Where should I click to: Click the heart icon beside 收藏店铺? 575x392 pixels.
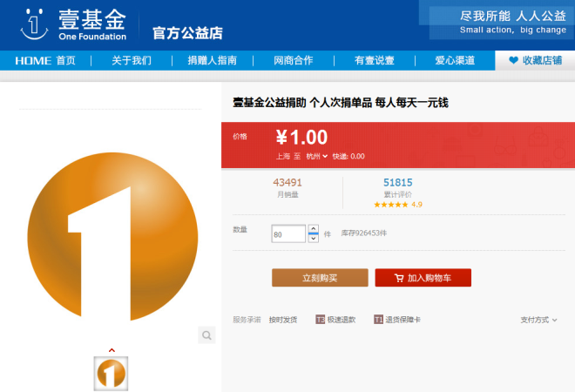pyautogui.click(x=513, y=60)
